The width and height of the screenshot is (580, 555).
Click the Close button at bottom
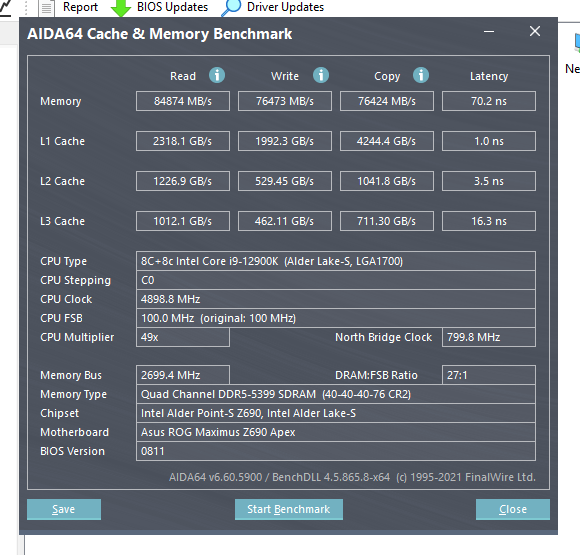pyautogui.click(x=513, y=509)
